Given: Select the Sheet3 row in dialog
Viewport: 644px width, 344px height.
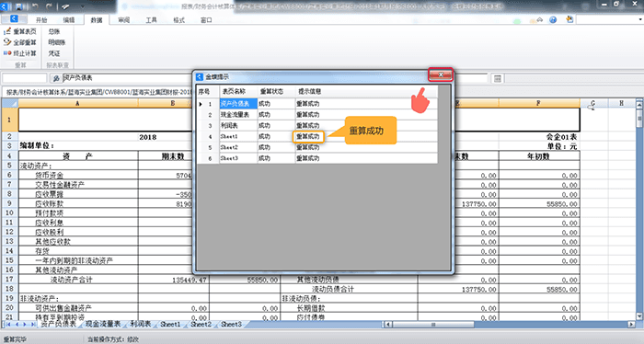Looking at the screenshot, I should 317,158.
